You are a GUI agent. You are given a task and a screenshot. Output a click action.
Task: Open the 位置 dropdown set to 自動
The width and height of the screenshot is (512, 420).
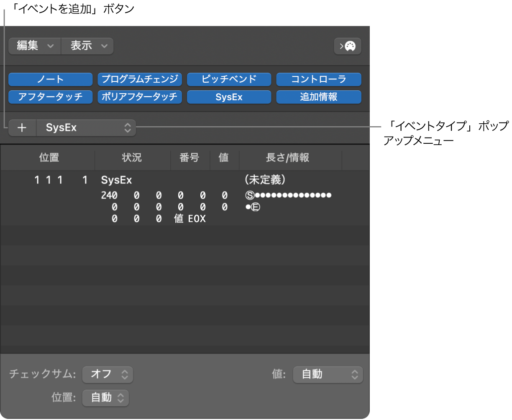(105, 398)
